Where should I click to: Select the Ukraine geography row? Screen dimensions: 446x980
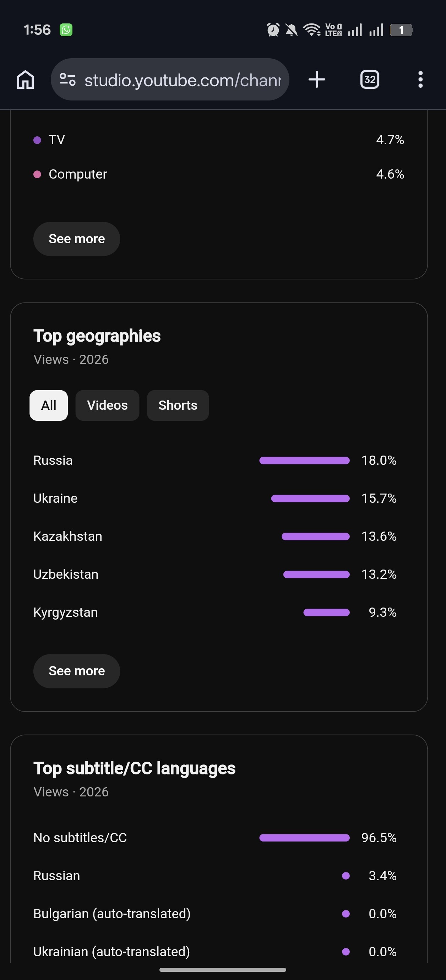point(215,499)
